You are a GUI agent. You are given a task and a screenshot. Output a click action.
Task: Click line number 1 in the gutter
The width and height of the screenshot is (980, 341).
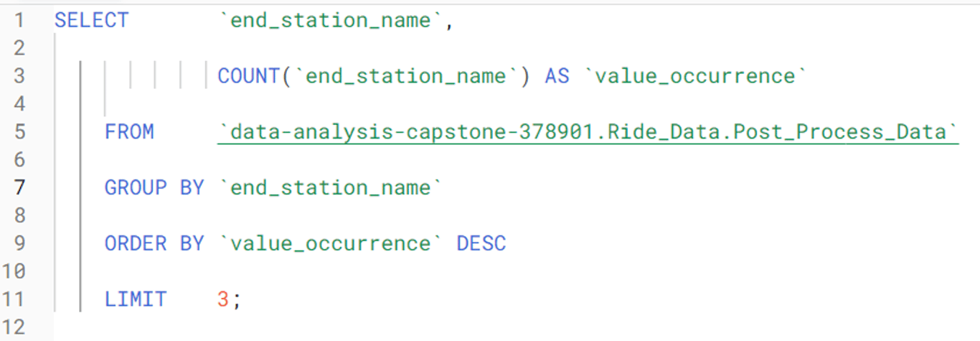(x=19, y=20)
